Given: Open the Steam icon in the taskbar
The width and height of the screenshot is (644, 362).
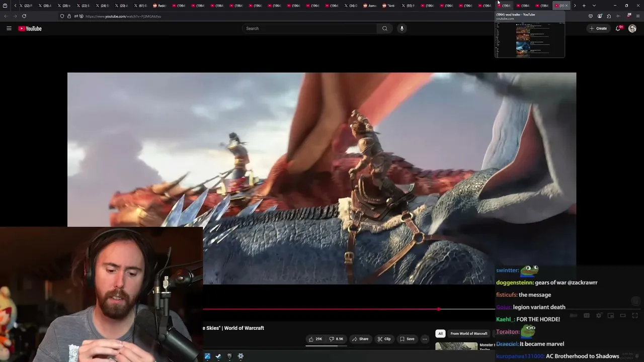Looking at the screenshot, I should 218,356.
